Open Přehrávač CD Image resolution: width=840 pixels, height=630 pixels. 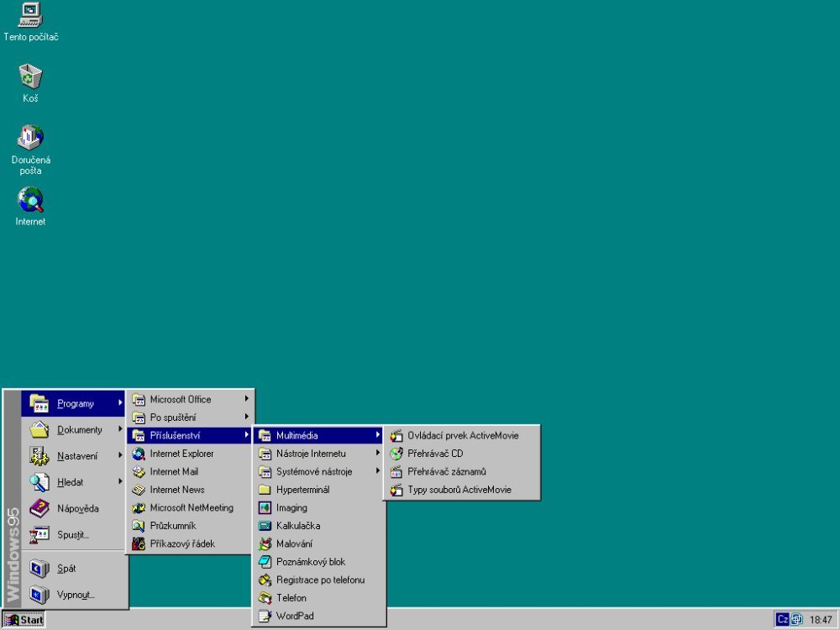[x=462, y=454]
